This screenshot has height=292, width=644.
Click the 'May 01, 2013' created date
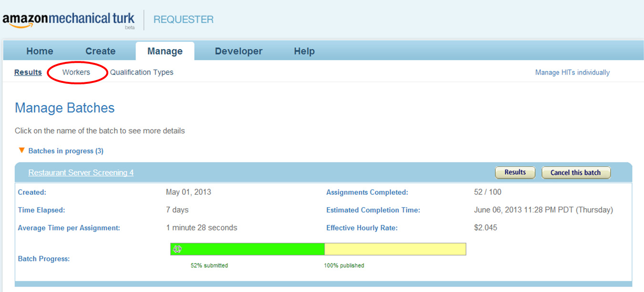click(x=188, y=192)
